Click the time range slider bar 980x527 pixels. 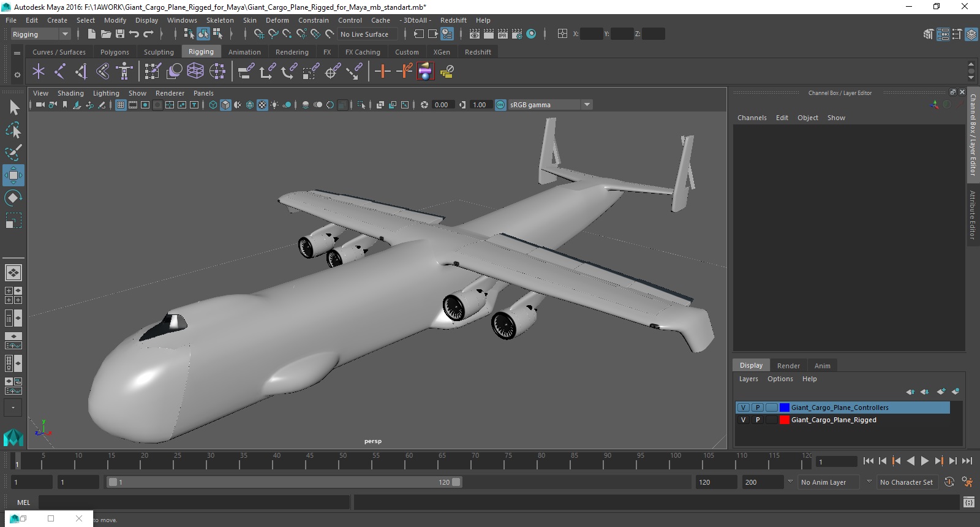tap(285, 482)
